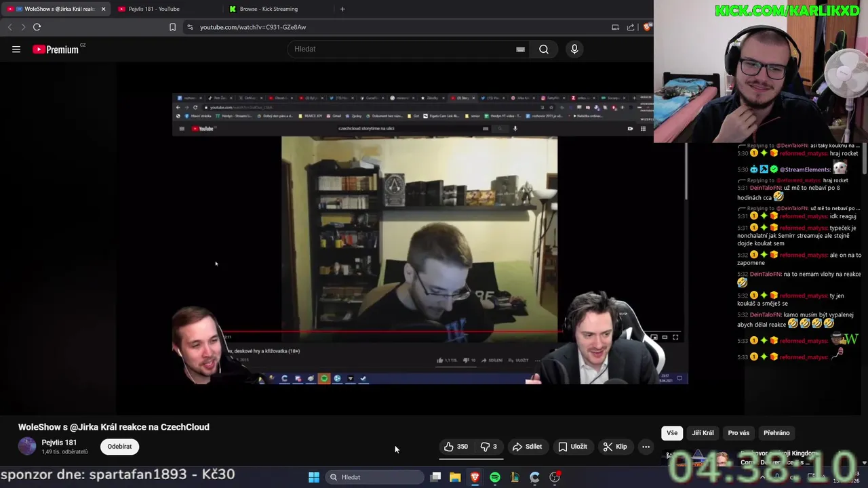This screenshot has height=488, width=868.
Task: Share the video using Sdílet
Action: [x=527, y=447]
